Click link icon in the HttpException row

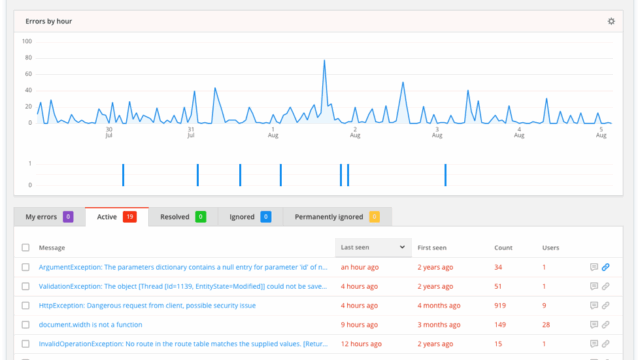pyautogui.click(x=606, y=305)
